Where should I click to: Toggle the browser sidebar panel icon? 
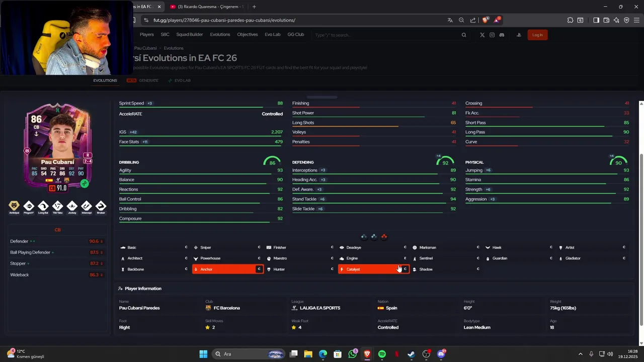point(596,20)
